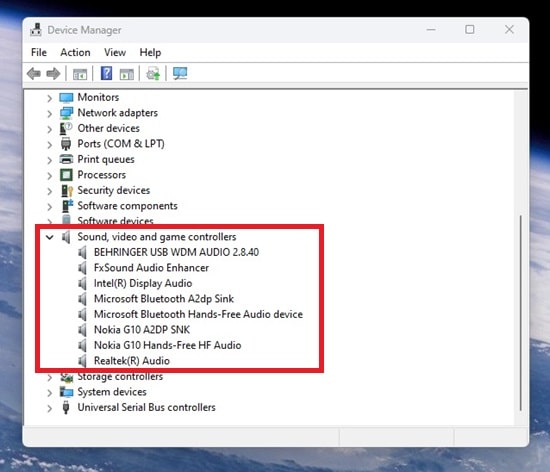Click the Update driver toolbar icon
This screenshot has height=472, width=550.
click(x=153, y=74)
